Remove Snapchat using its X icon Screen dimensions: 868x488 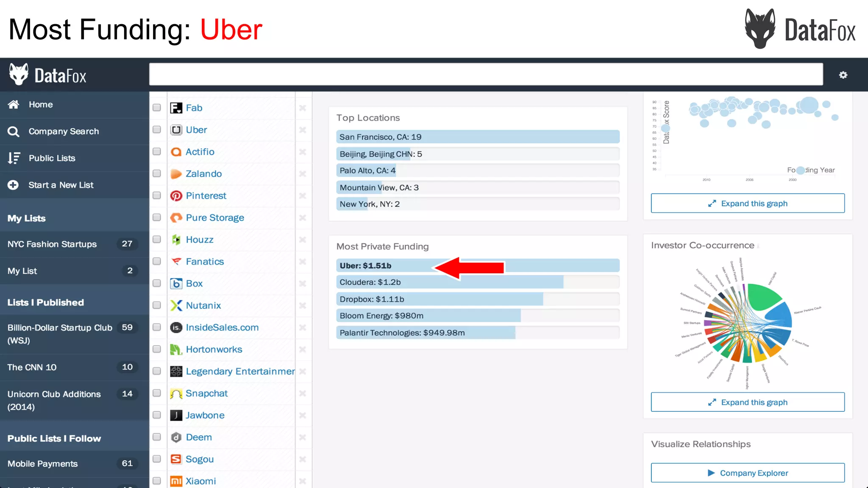point(303,394)
